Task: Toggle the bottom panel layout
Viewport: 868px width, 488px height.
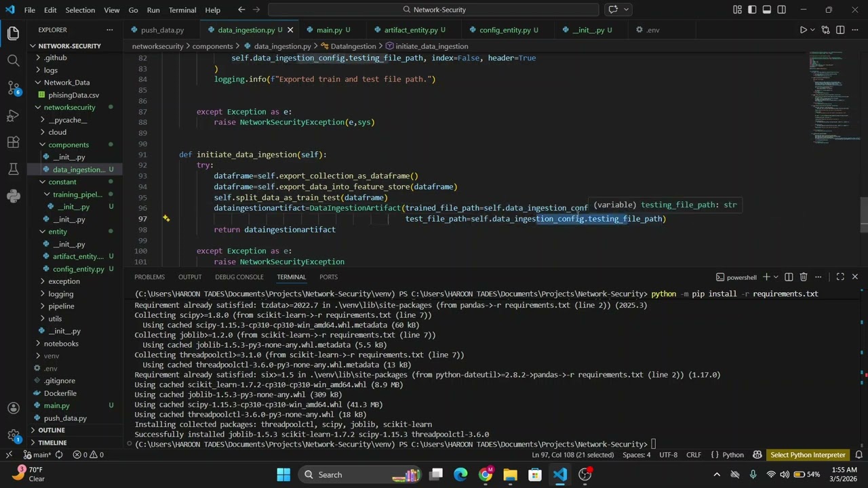Action: [x=767, y=9]
